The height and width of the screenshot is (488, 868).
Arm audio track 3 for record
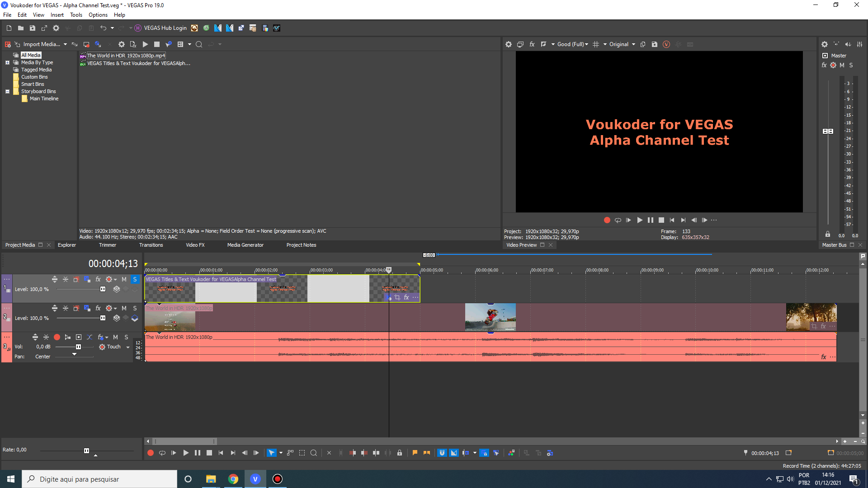(x=57, y=337)
